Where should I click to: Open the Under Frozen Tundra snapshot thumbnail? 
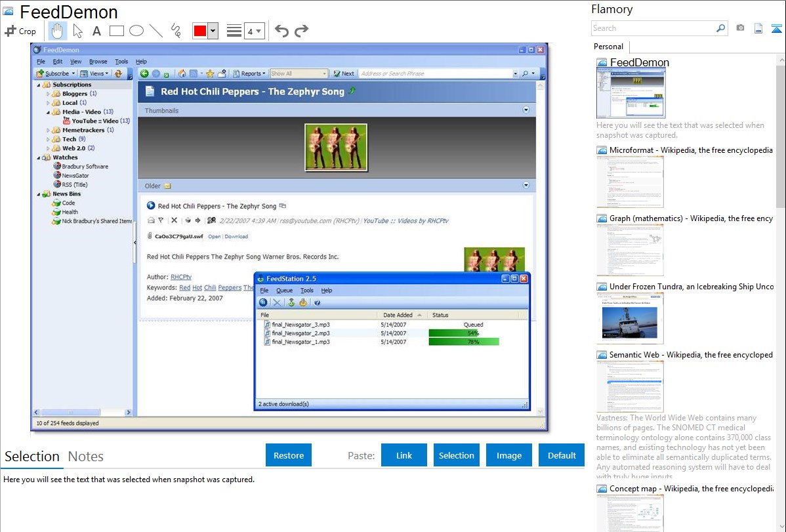coord(630,318)
